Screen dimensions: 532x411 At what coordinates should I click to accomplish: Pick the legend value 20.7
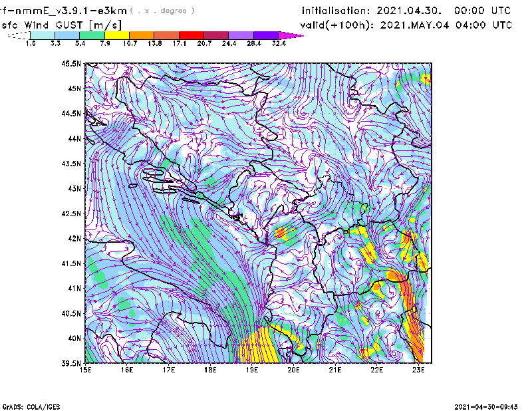(x=204, y=43)
